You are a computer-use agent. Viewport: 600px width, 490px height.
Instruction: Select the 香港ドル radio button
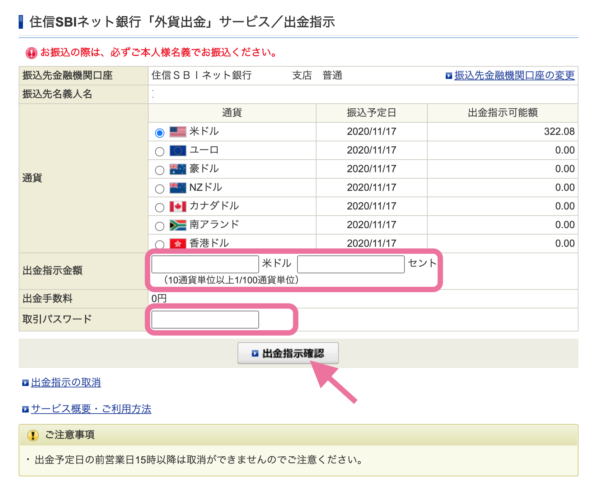pos(160,244)
